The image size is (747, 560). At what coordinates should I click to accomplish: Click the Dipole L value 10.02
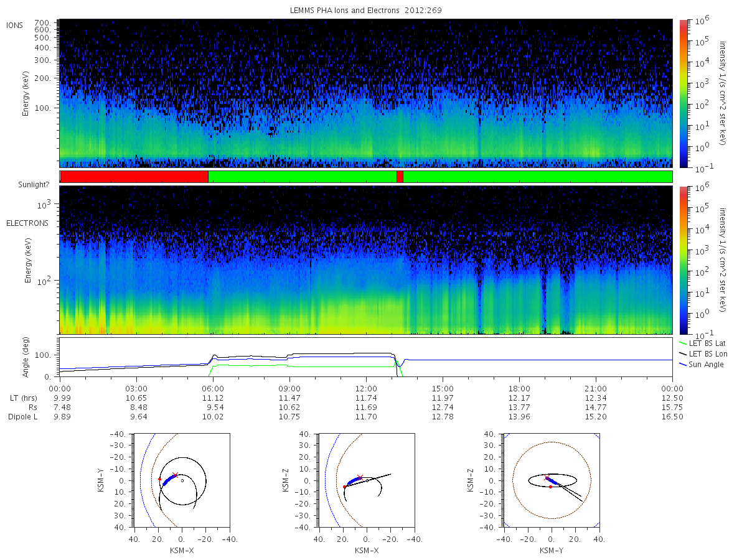213,416
